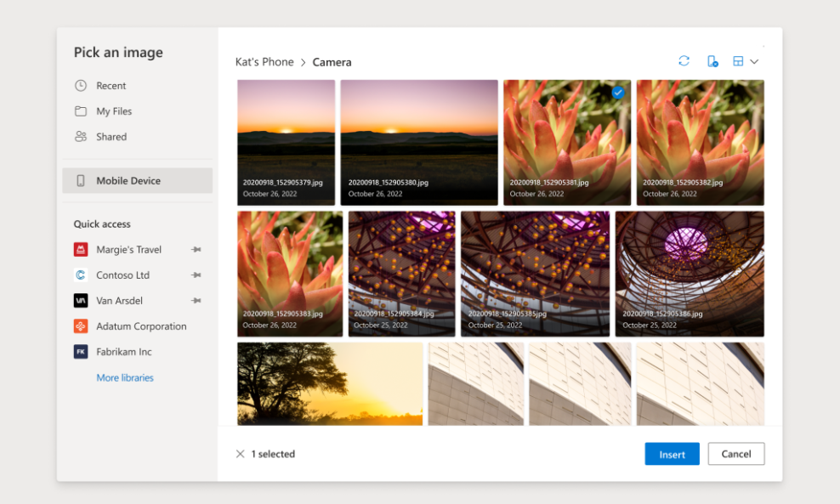Screen dimensions: 840x504
Task: Click the Van Arsdel library icon
Action: coord(81,301)
